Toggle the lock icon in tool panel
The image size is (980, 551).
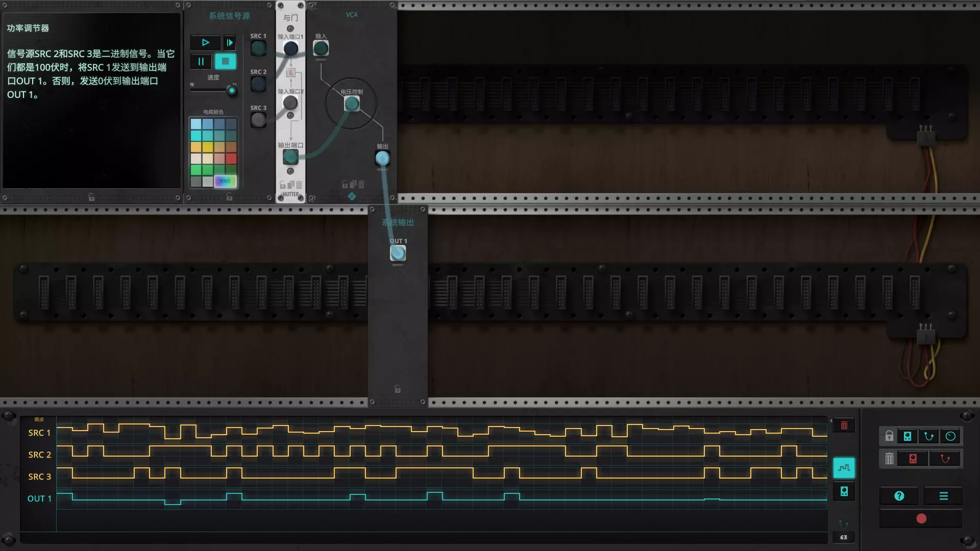tap(889, 436)
